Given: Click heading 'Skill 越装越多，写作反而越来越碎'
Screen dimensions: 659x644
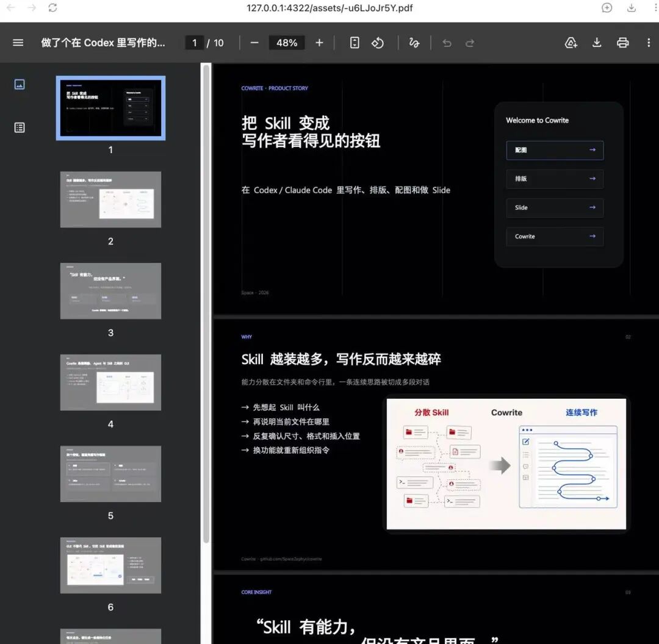Looking at the screenshot, I should [341, 359].
